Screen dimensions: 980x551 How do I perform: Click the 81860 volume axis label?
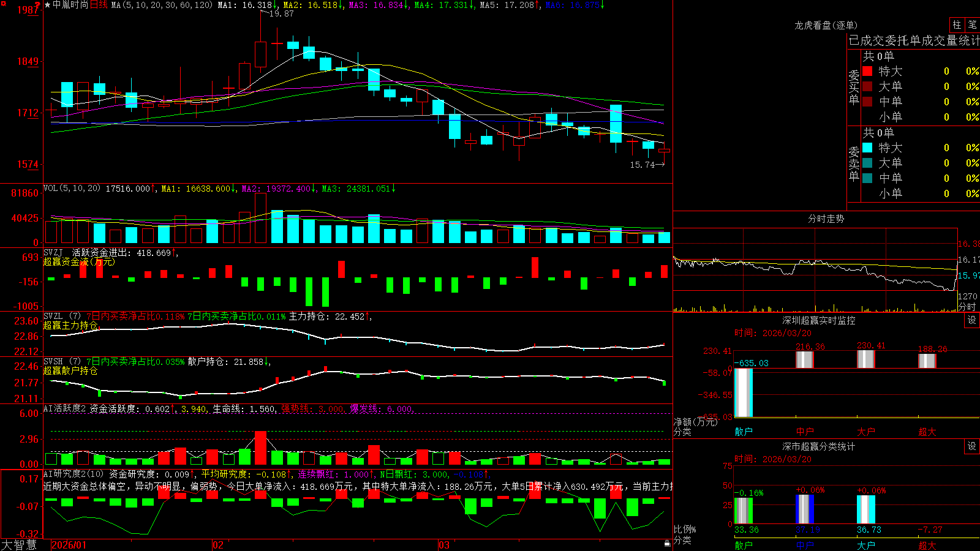[x=25, y=193]
